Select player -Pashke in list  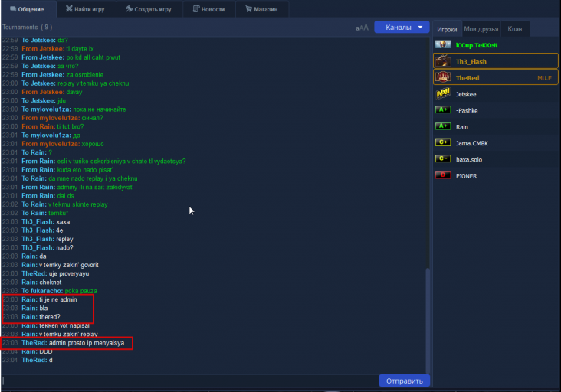pos(496,110)
